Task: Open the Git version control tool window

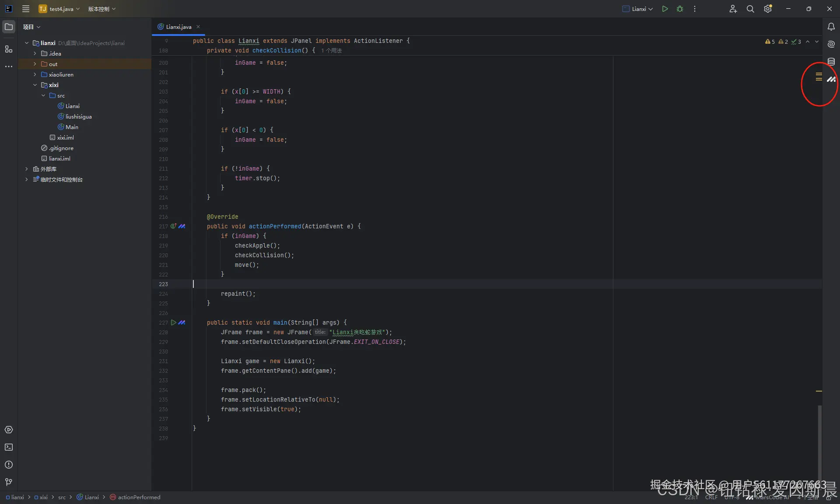Action: coord(9,482)
